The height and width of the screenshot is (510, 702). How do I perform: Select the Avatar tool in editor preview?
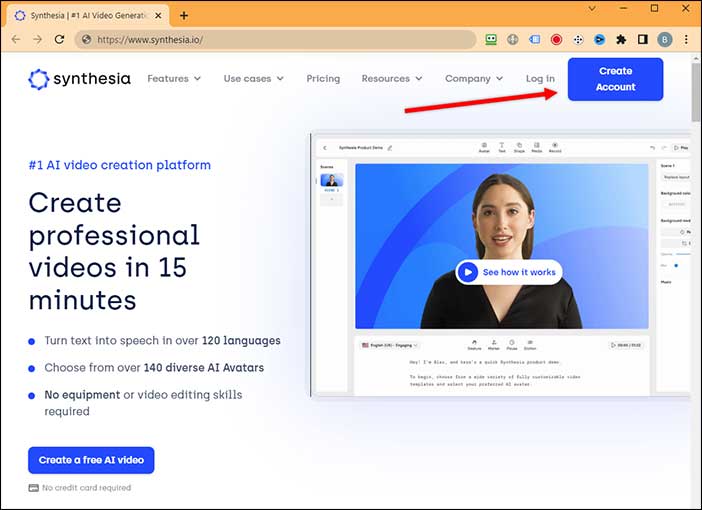484,148
